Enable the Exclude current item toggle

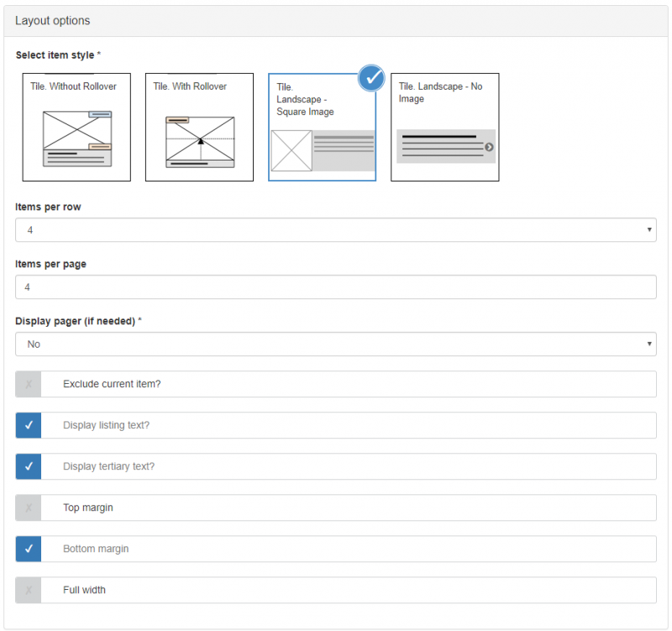(29, 384)
